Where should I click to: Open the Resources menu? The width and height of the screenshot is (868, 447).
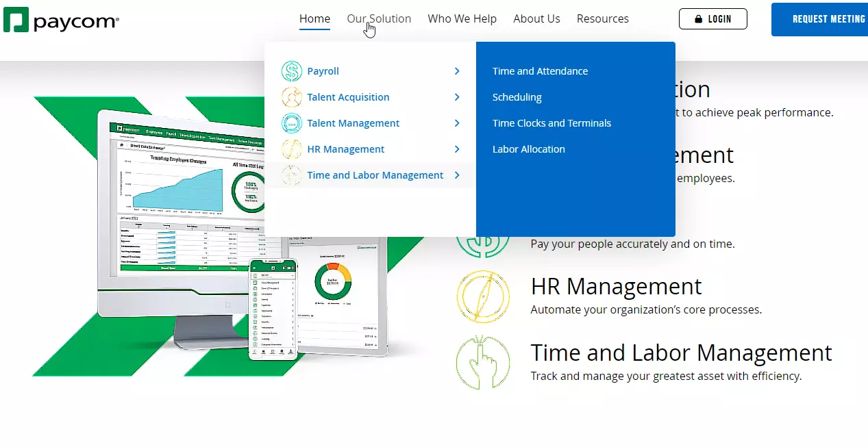[x=603, y=19]
